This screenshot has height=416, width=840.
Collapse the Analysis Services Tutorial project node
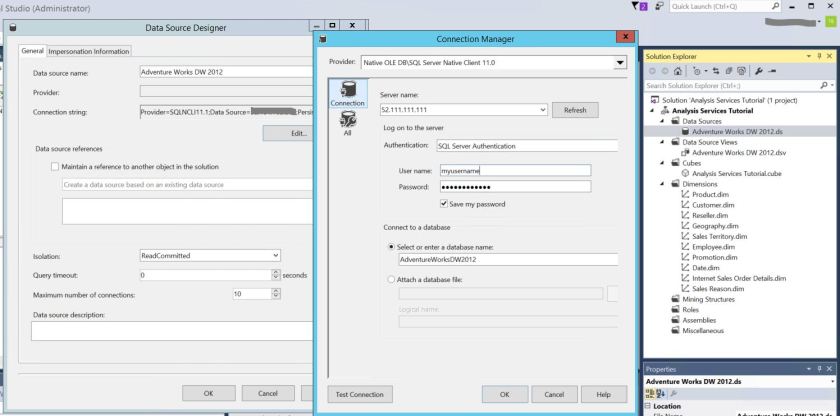pos(652,111)
